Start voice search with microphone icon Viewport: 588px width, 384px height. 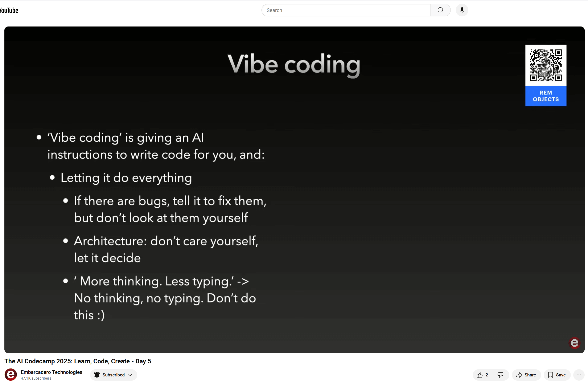[x=462, y=10]
